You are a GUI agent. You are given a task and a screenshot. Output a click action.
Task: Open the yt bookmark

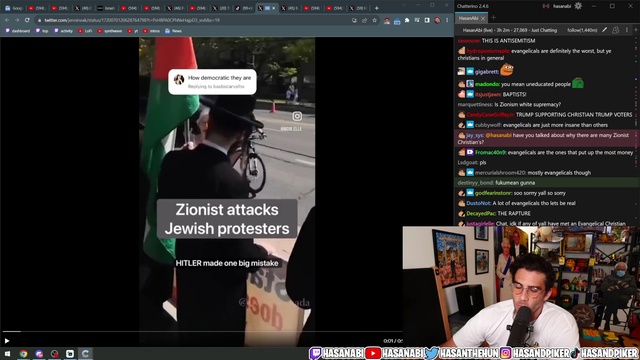click(133, 31)
